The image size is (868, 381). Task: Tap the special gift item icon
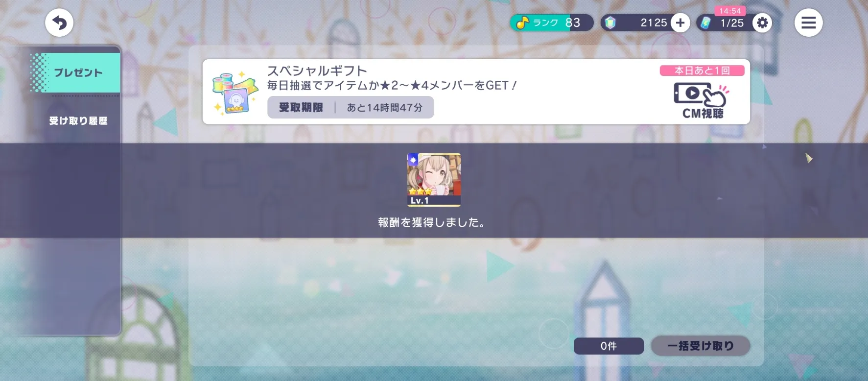coord(235,93)
